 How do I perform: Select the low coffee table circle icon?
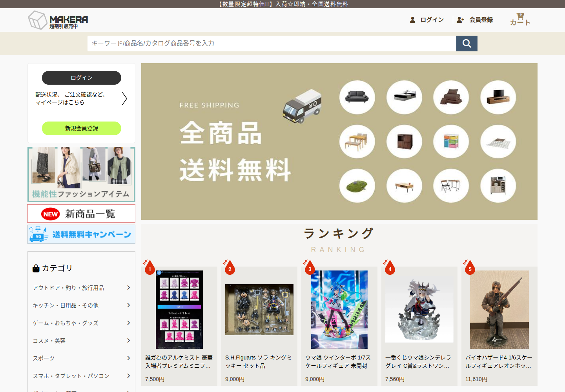coord(404,186)
